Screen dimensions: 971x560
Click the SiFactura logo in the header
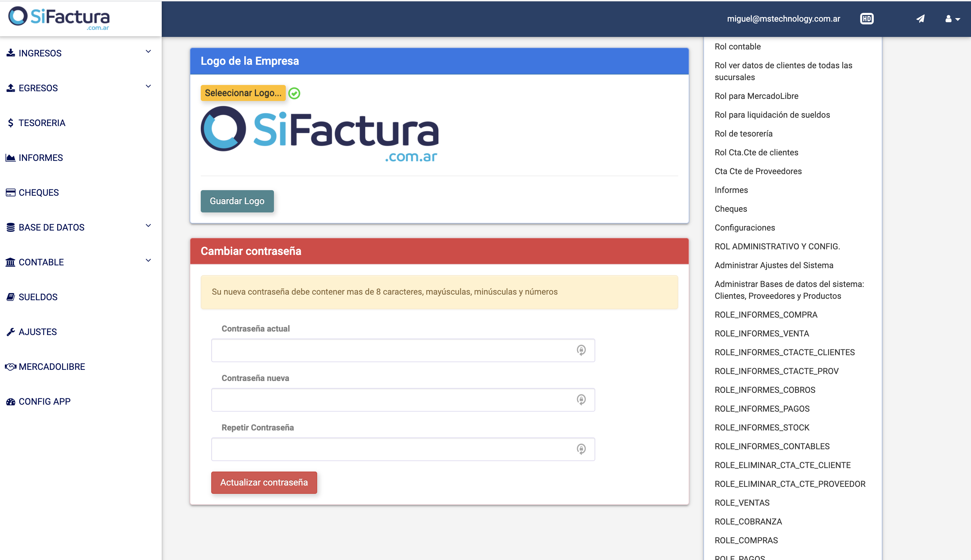pyautogui.click(x=59, y=18)
